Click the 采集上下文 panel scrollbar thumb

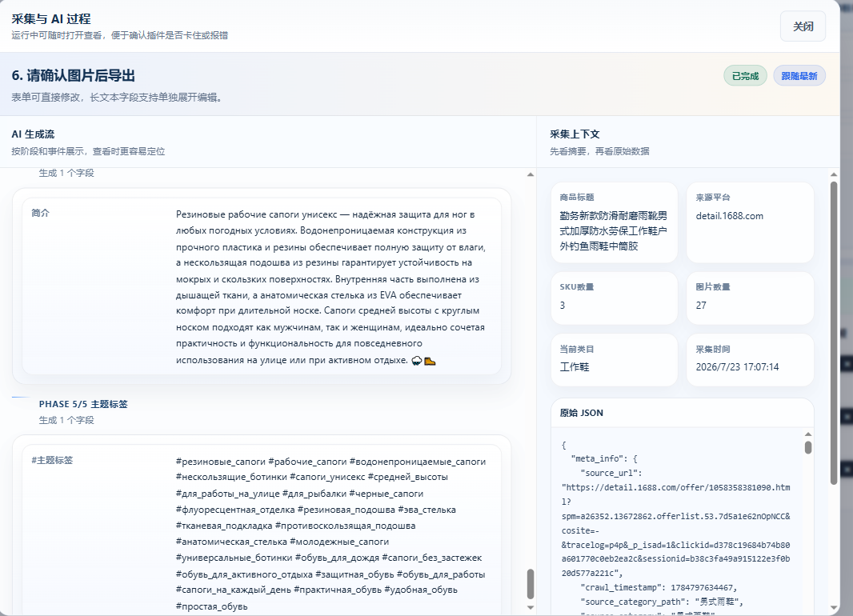(x=834, y=333)
